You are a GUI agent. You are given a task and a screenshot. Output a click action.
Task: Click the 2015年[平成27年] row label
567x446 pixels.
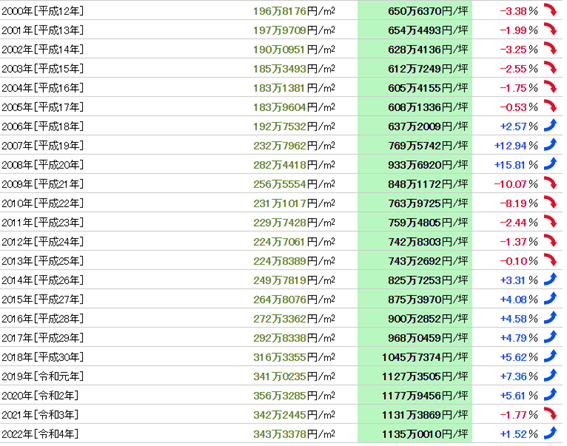coord(42,300)
